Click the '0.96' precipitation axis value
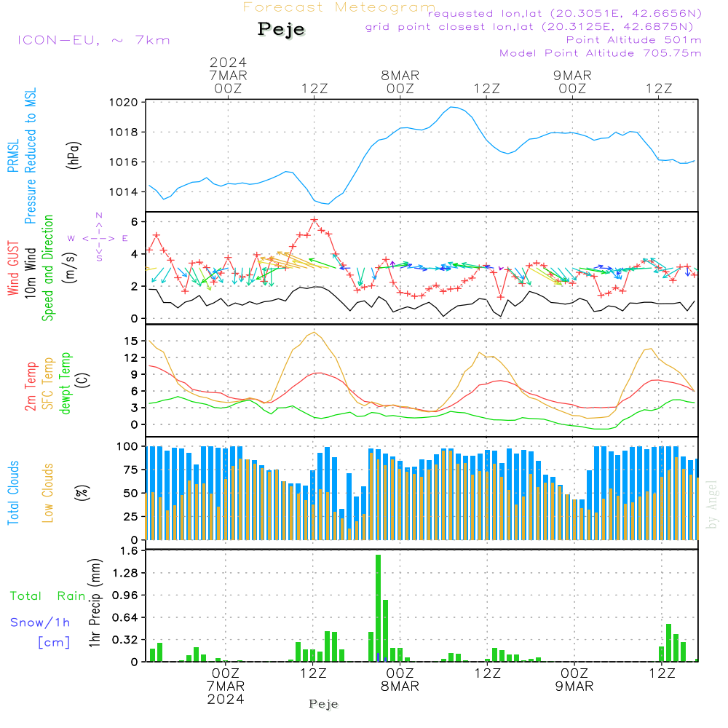728x728 pixels. tap(125, 596)
